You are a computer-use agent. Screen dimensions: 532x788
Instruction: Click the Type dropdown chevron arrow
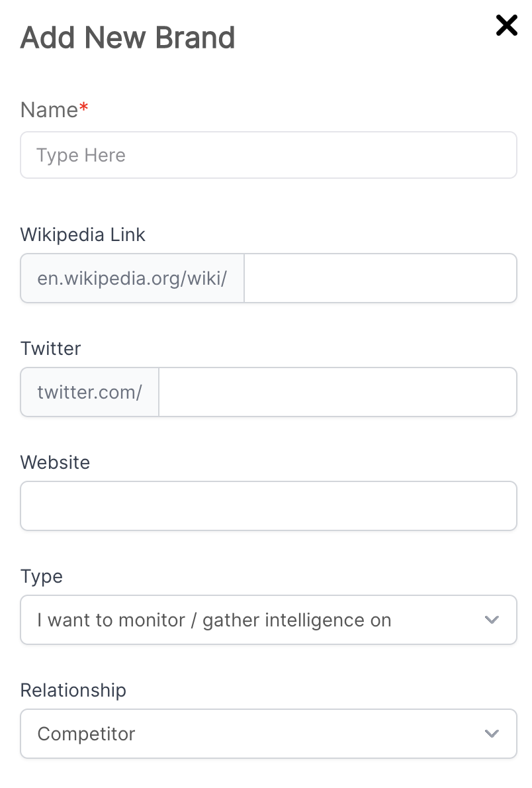491,620
